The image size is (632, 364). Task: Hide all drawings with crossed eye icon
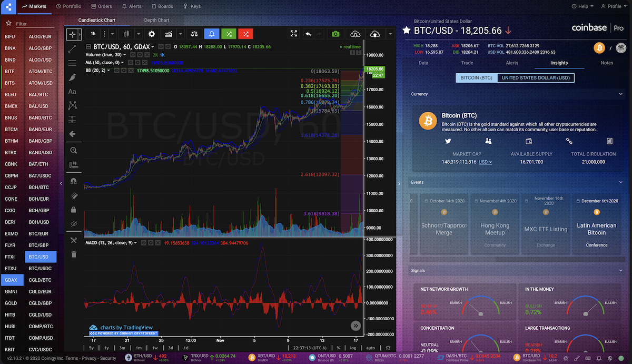click(73, 224)
